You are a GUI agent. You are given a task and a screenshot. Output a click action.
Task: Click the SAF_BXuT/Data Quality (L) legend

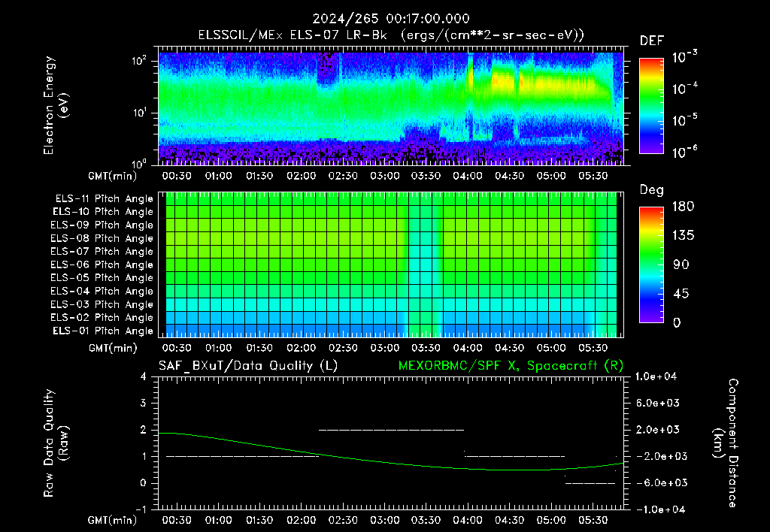pos(248,366)
